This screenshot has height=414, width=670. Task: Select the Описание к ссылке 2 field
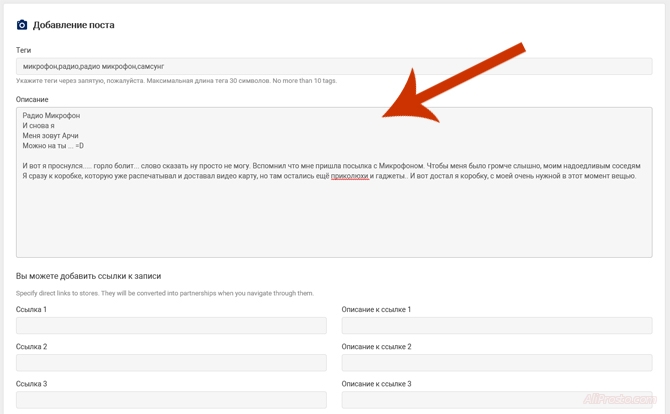[x=496, y=363]
